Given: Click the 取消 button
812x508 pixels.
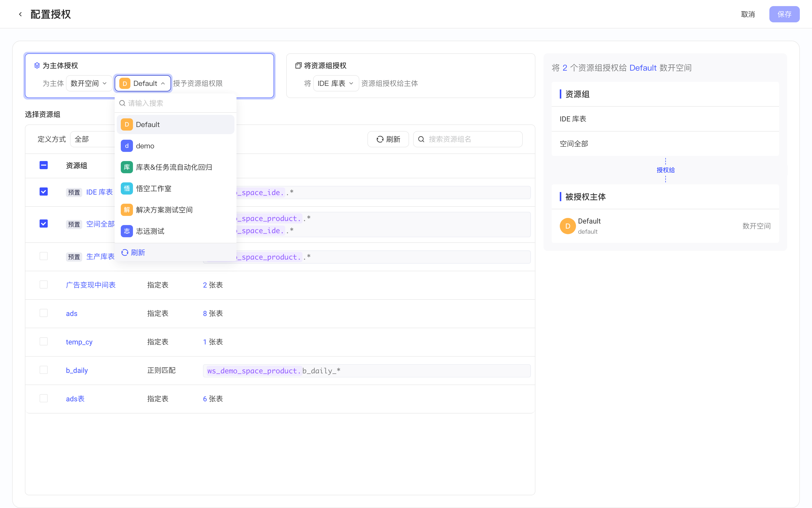Looking at the screenshot, I should point(748,14).
